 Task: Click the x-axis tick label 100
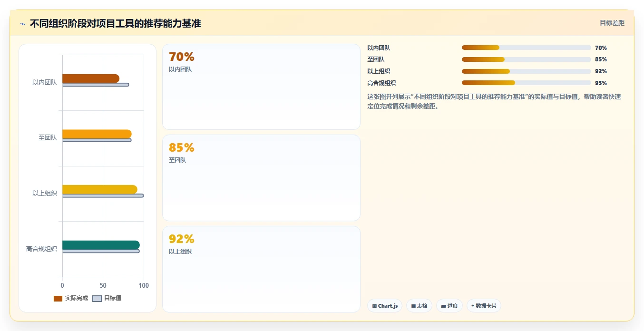pos(143,285)
